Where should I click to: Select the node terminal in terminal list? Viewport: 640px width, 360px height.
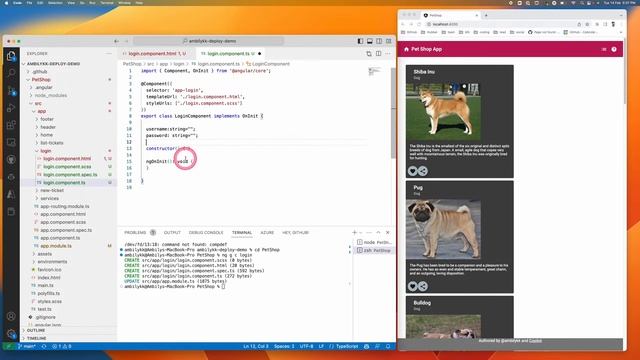click(x=374, y=242)
